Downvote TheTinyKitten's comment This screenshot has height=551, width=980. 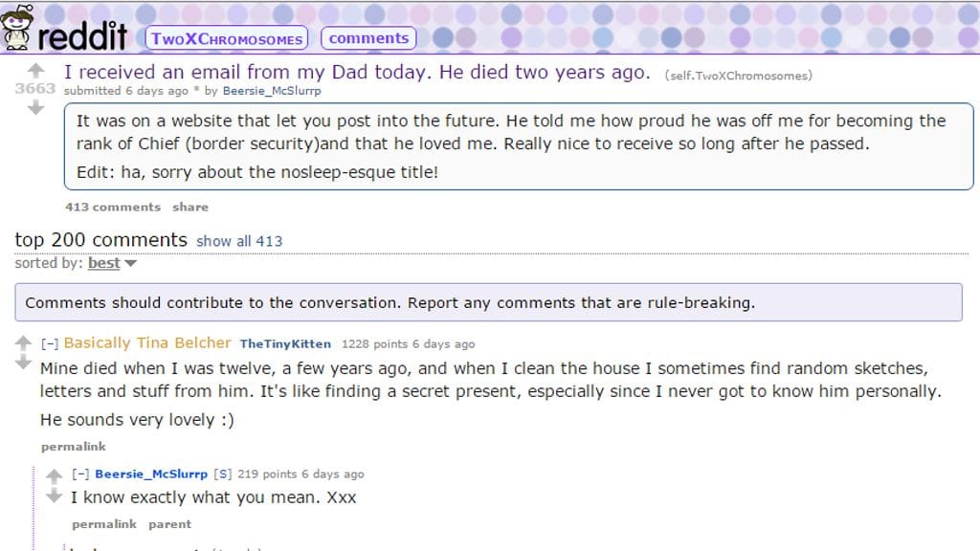[24, 363]
